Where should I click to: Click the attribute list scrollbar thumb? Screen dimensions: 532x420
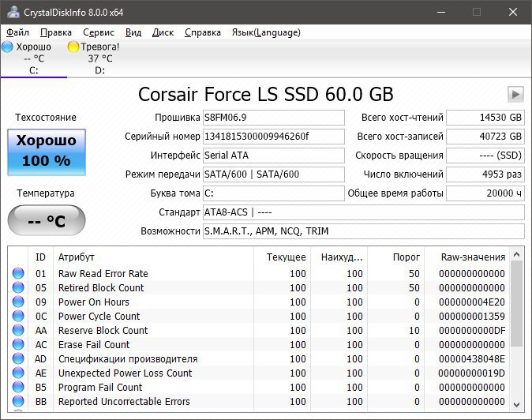point(517,304)
